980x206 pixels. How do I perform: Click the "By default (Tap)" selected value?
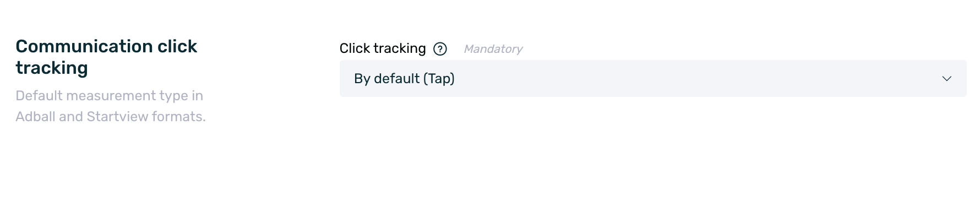404,79
